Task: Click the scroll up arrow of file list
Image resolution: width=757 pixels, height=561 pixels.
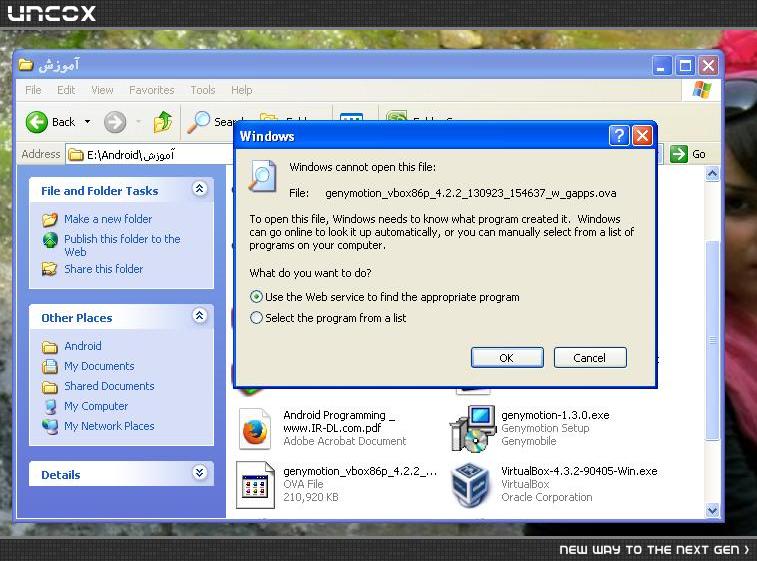Action: pyautogui.click(x=713, y=174)
